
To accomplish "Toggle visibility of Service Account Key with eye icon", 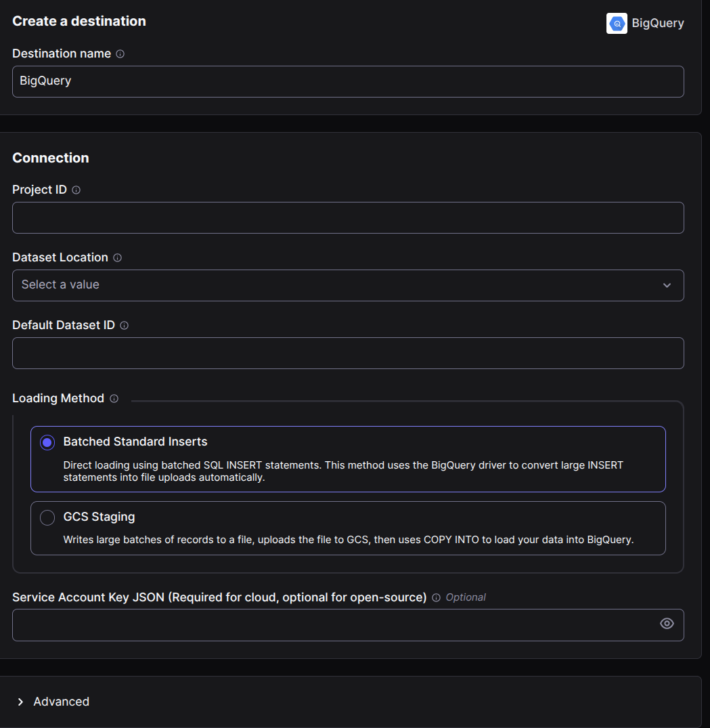I will [x=667, y=624].
